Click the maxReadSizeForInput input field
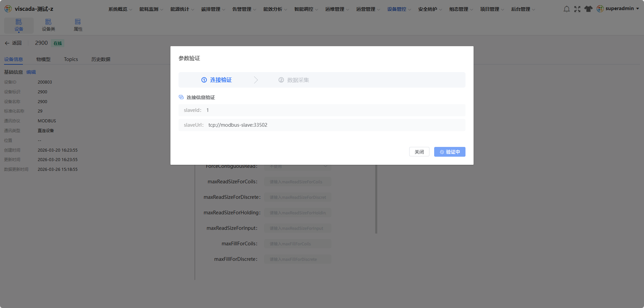The image size is (644, 308). (298, 228)
